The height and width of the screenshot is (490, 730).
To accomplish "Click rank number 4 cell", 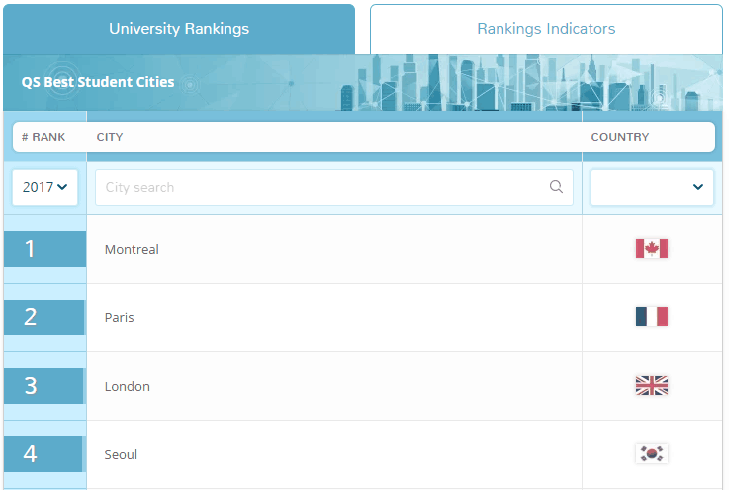I will tap(44, 454).
